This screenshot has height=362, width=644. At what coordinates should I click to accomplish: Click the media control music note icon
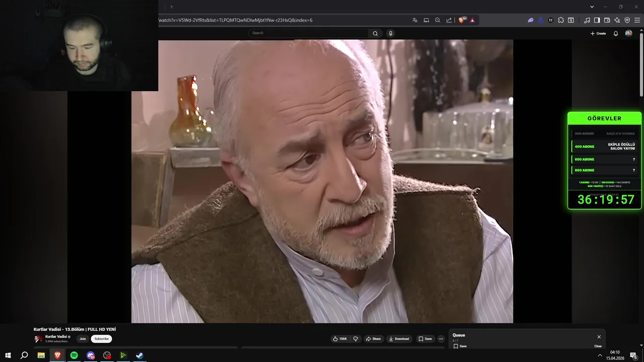click(587, 20)
